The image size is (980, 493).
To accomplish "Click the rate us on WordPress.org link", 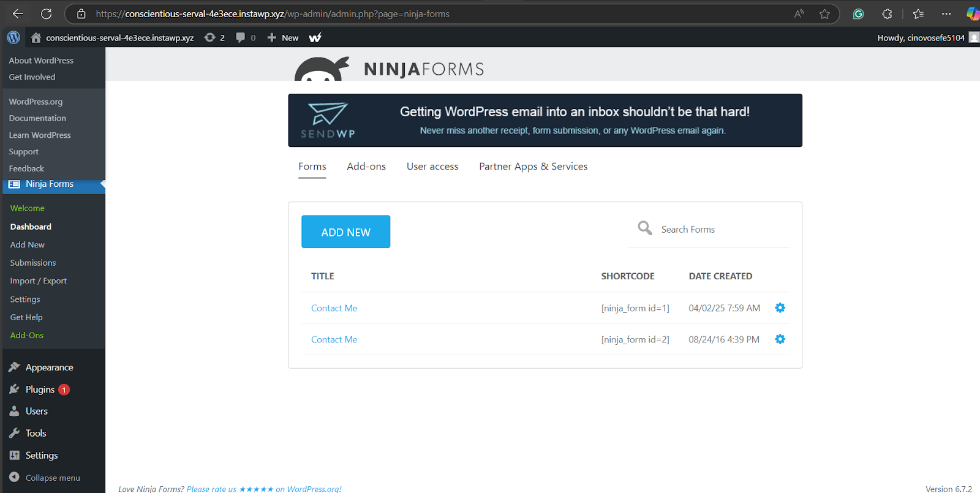I will (x=264, y=489).
